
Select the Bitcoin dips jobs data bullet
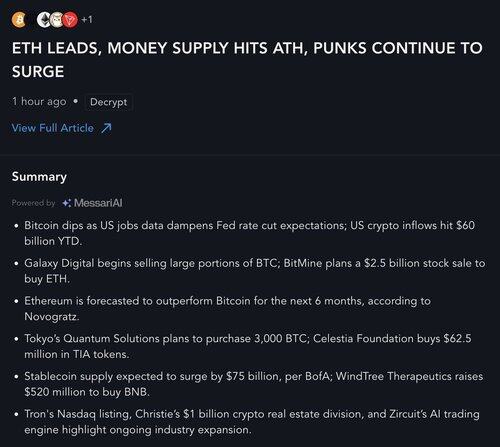249,233
